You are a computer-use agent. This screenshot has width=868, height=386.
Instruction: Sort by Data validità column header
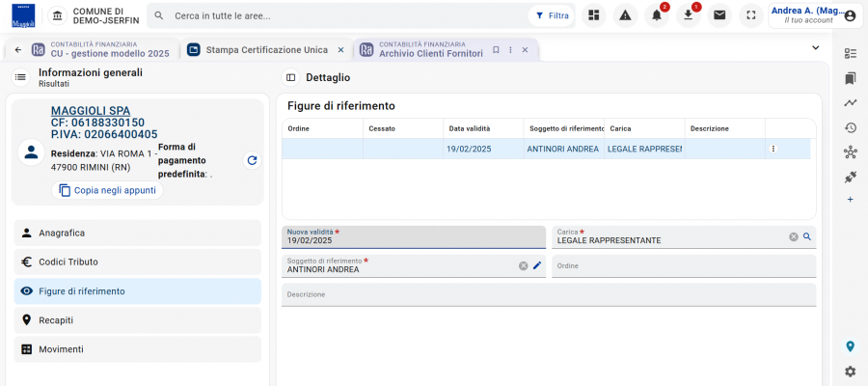pos(483,128)
